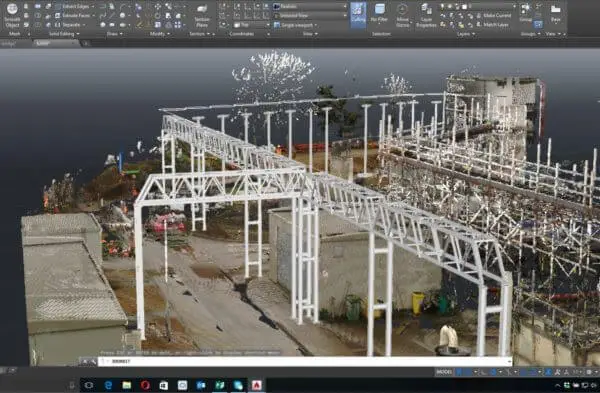600x393 pixels.
Task: Open Outlook from the taskbar
Action: pyautogui.click(x=201, y=385)
